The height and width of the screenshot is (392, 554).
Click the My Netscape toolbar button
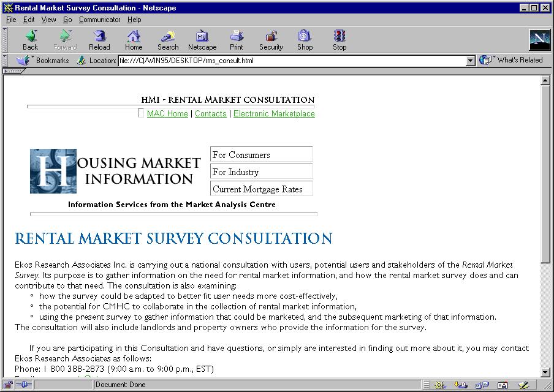pos(202,40)
